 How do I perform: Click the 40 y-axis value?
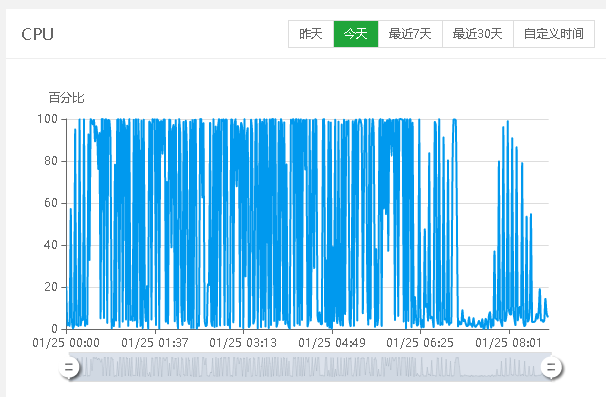(51, 245)
